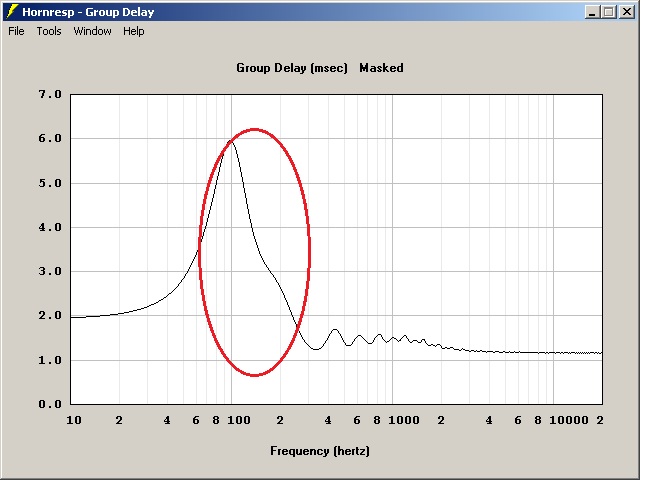Minimize the Hornresp Group Delay window
The width and height of the screenshot is (645, 485).
(x=592, y=12)
